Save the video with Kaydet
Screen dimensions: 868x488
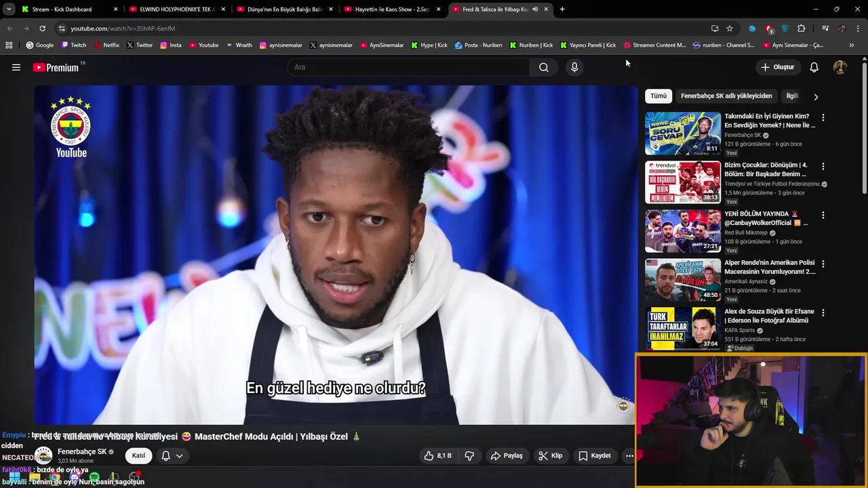[594, 455]
